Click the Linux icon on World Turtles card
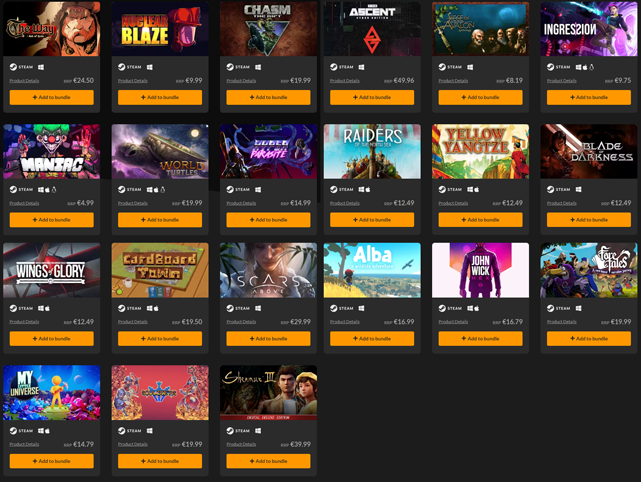The width and height of the screenshot is (641, 482). (x=162, y=189)
